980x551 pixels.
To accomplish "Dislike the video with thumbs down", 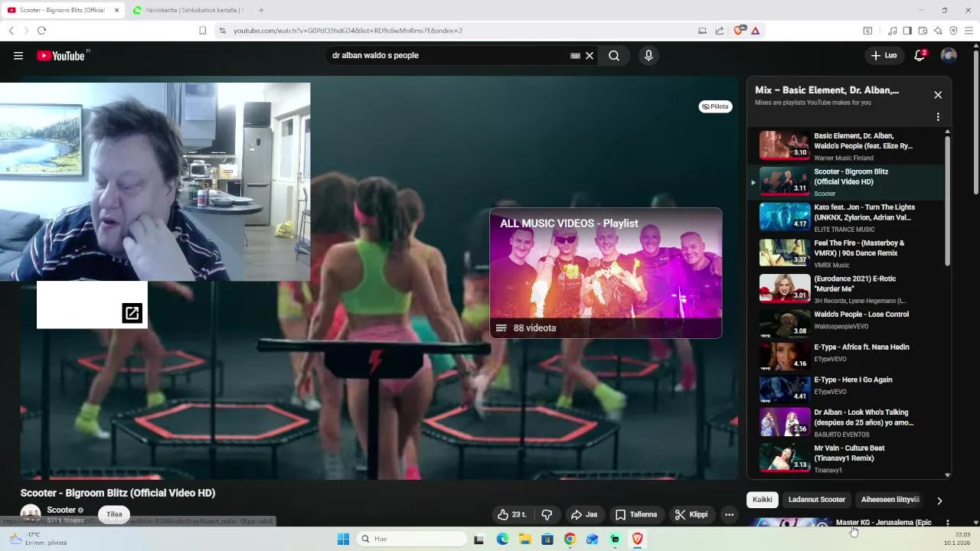I will tap(547, 514).
